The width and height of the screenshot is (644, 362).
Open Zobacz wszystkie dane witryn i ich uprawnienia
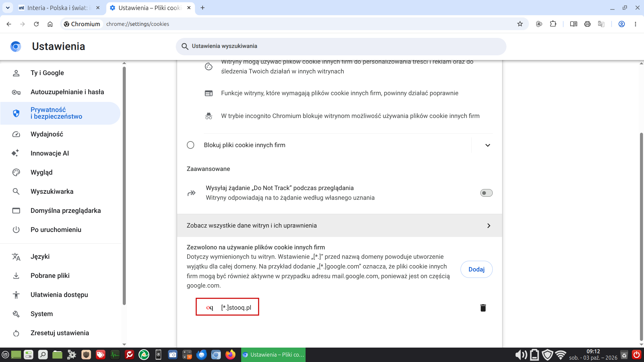339,226
